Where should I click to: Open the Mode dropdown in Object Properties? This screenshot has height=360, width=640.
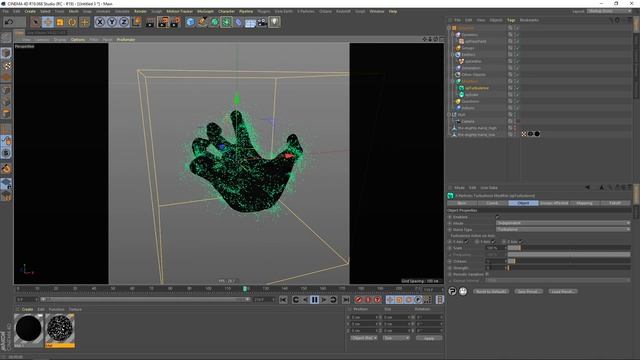(x=563, y=223)
